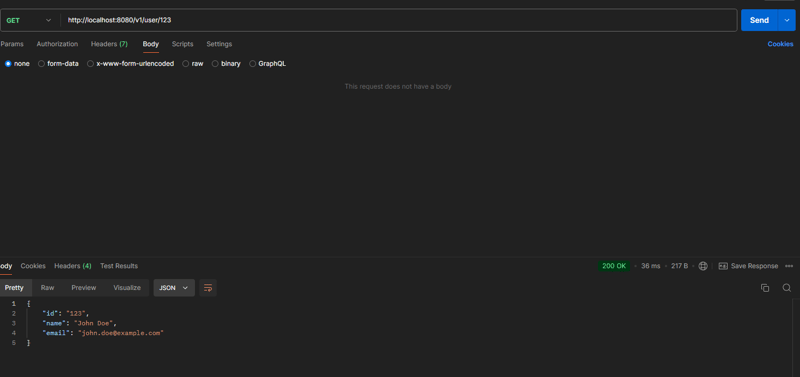Select the binary body type

click(x=226, y=64)
